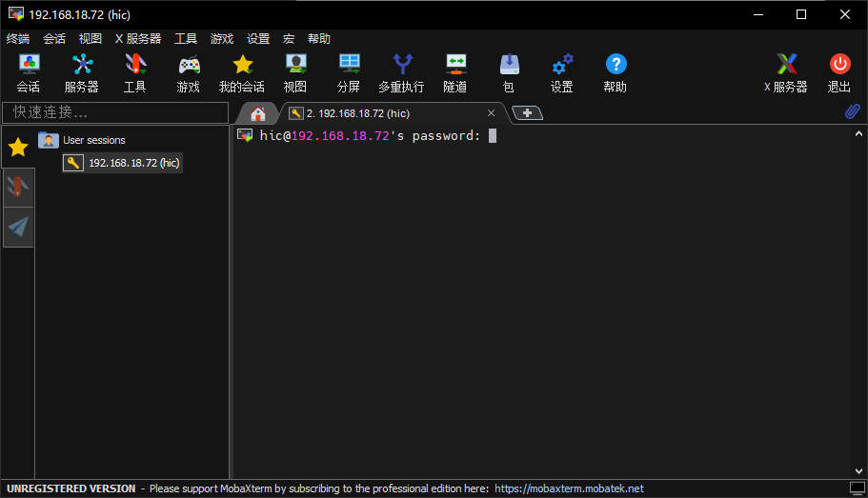Click the 分屏 (Split) toolbar icon
868x498 pixels.
pyautogui.click(x=349, y=72)
